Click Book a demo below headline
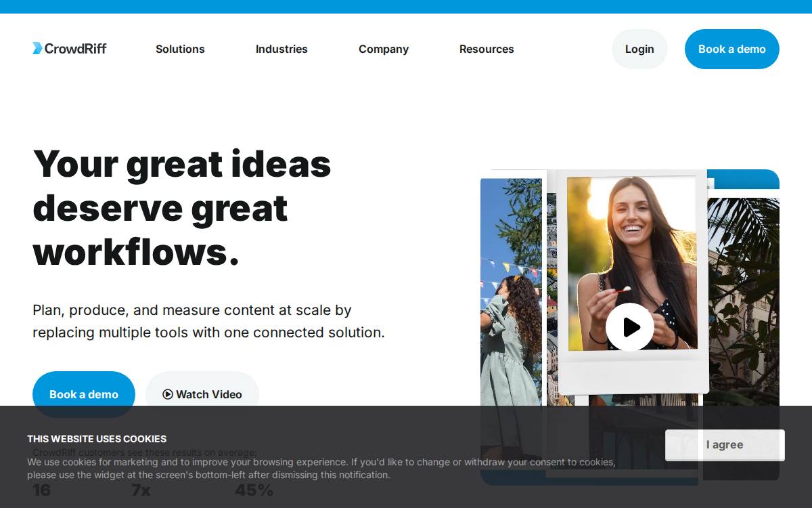This screenshot has height=508, width=812. tap(84, 394)
